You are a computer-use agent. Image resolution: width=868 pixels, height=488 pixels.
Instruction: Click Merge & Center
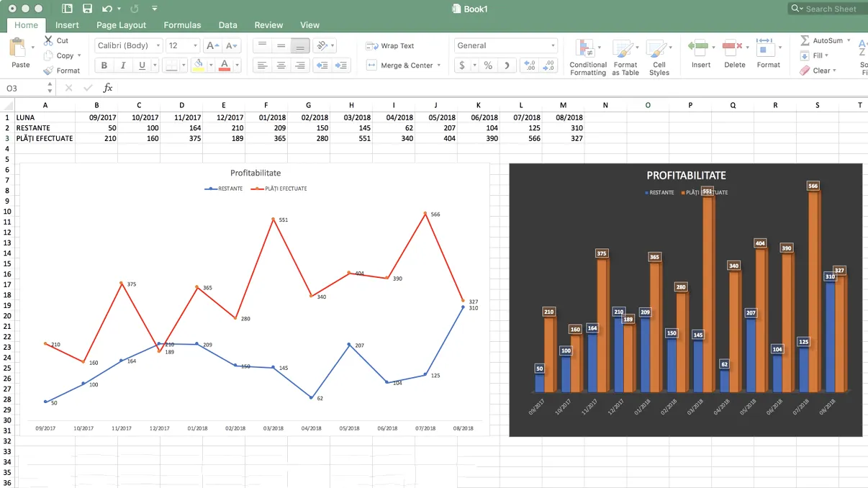(401, 65)
